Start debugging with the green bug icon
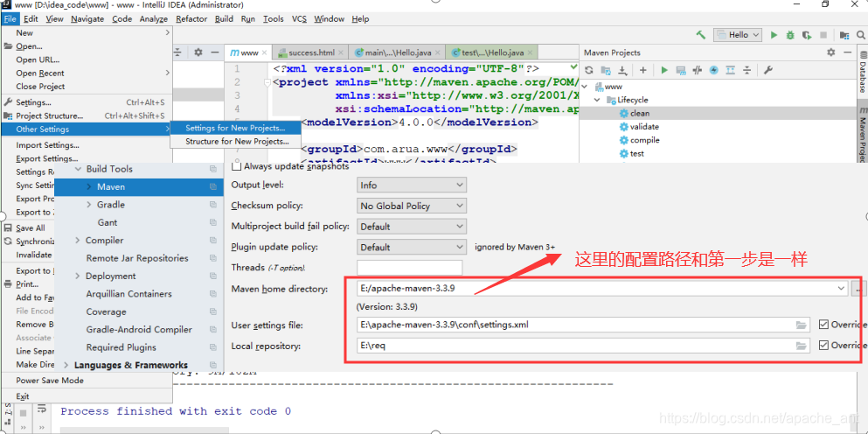868x434 pixels. tap(790, 35)
